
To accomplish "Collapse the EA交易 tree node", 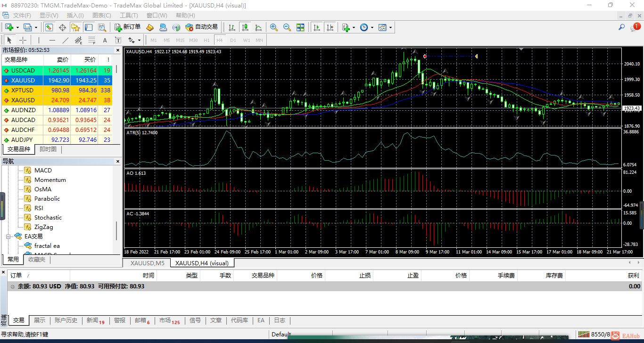I will point(8,237).
